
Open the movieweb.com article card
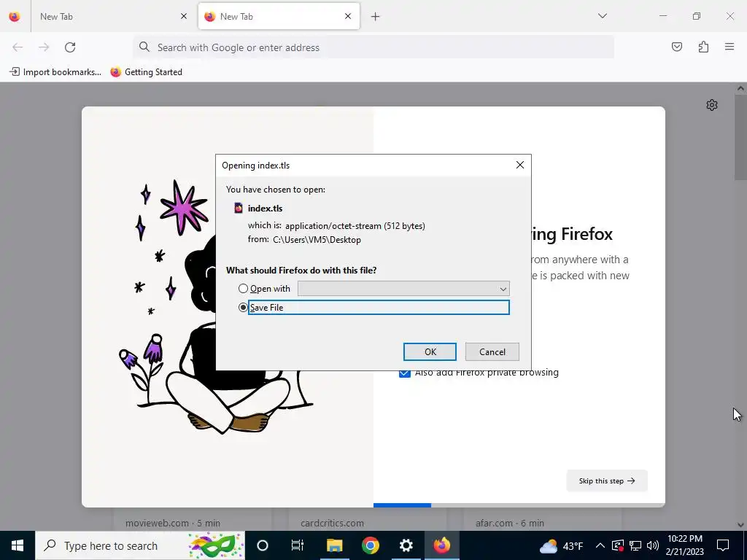pyautogui.click(x=193, y=519)
